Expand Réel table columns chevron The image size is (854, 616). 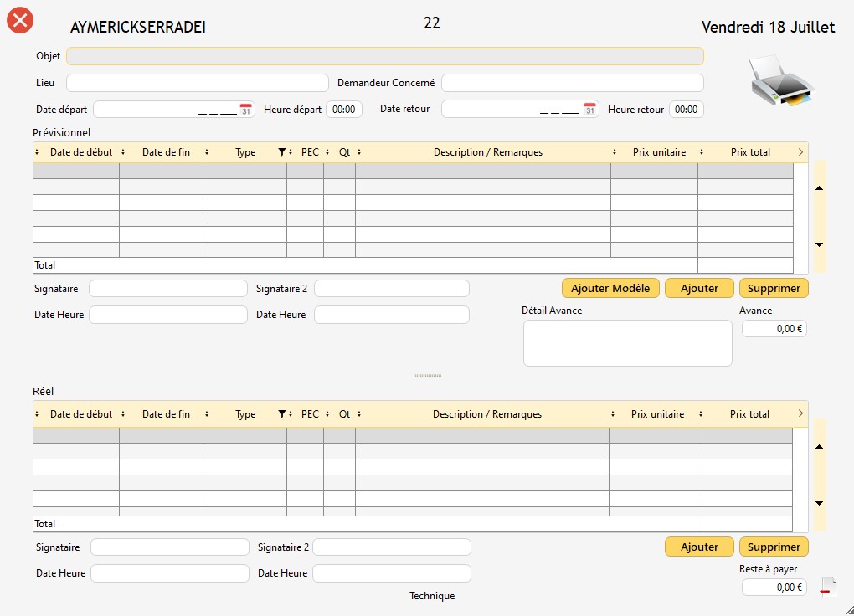[x=800, y=413]
